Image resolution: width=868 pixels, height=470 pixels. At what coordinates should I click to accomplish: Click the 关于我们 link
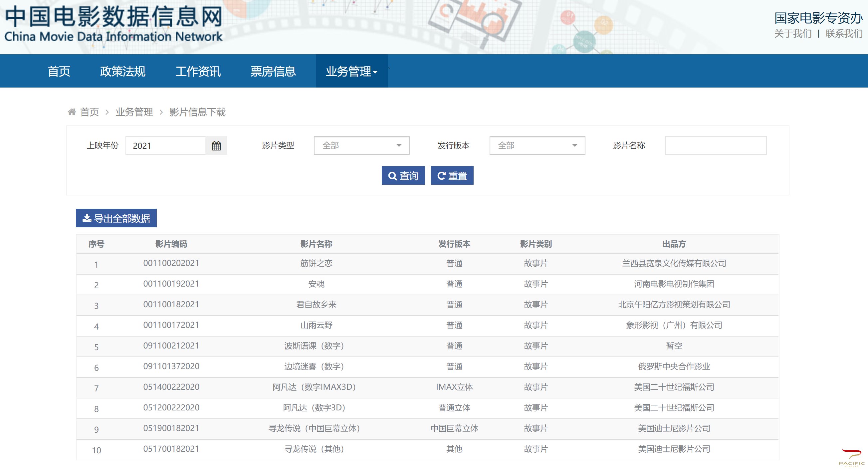point(793,34)
